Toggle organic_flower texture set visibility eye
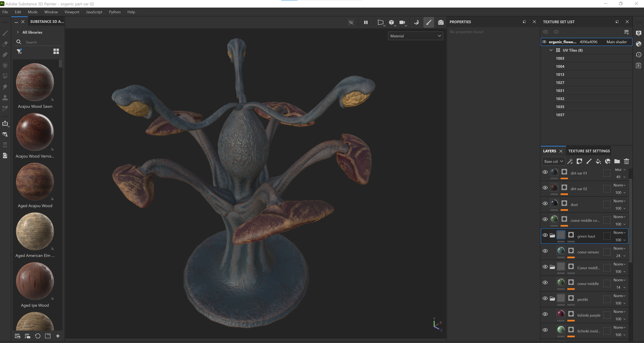 coord(544,42)
